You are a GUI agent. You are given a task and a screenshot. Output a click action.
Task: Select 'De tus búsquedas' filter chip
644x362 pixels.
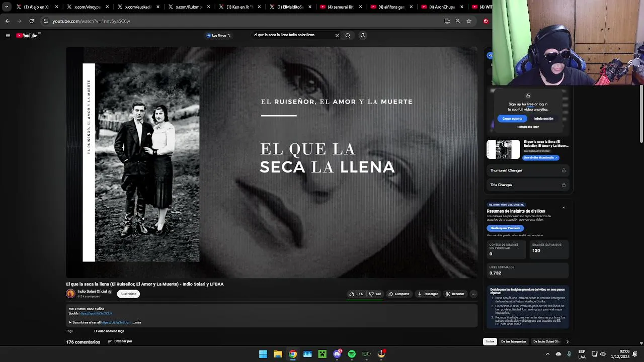tap(514, 341)
